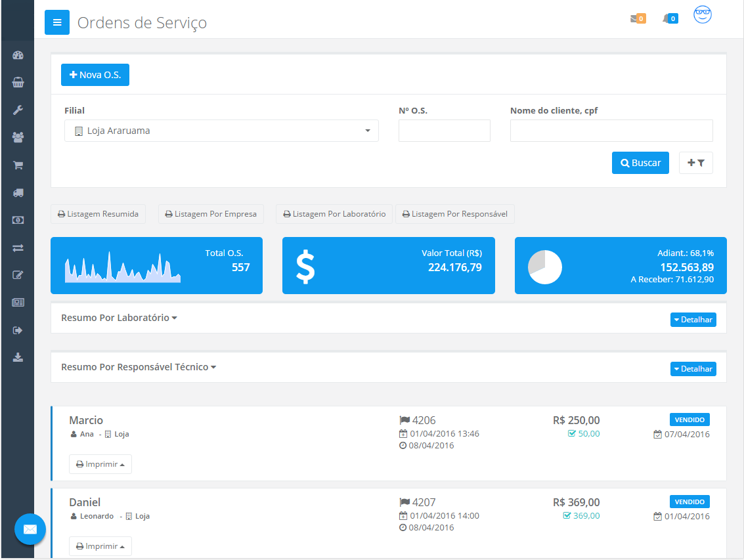Screen dimensions: 744x560
Task: Open the pencil edit sidebar icon
Action: click(x=18, y=275)
